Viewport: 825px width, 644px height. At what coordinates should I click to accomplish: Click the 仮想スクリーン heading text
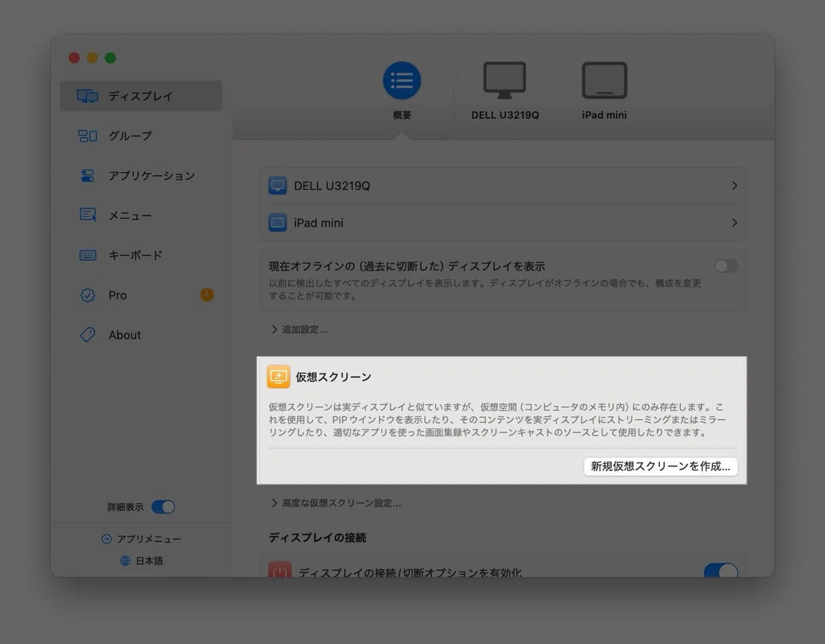click(333, 377)
